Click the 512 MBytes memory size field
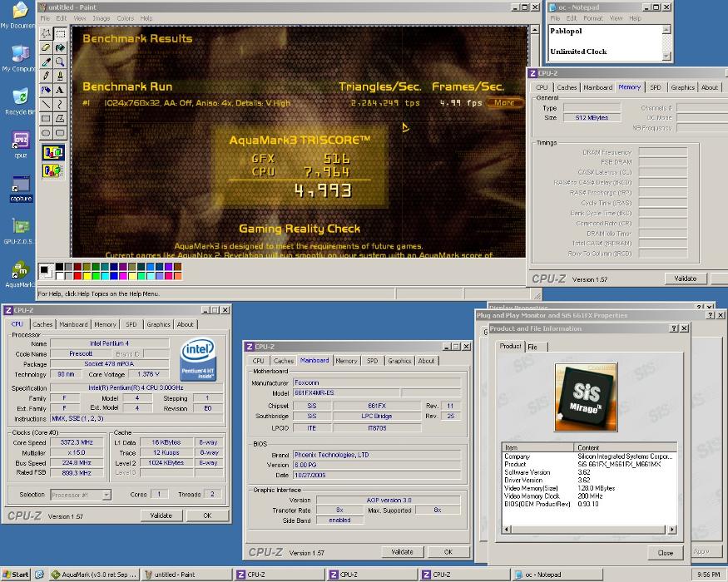The image size is (728, 582). 592,118
